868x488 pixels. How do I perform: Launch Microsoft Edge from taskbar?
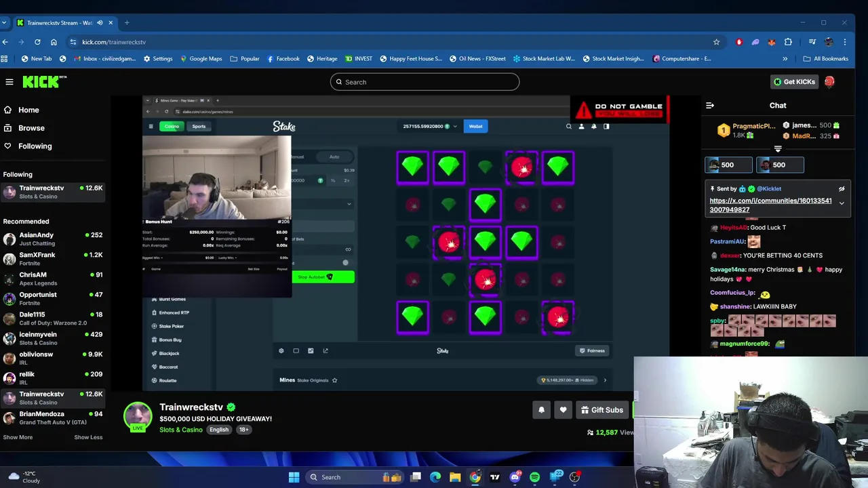pos(435,477)
